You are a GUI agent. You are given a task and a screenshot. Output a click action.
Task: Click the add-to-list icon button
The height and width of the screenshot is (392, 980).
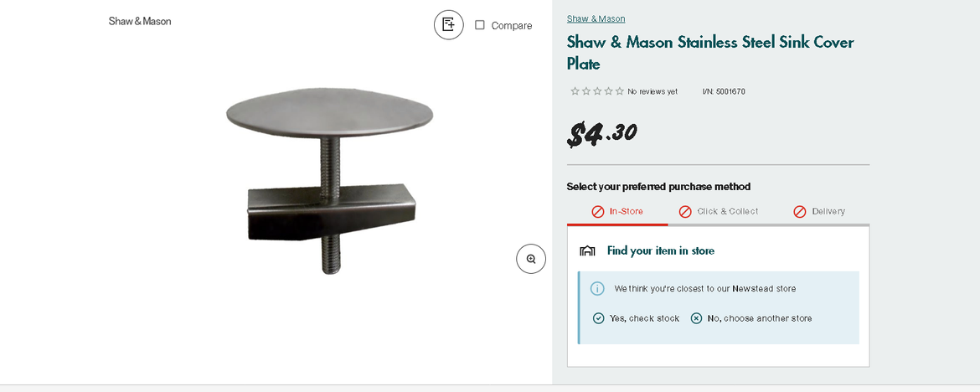[448, 24]
